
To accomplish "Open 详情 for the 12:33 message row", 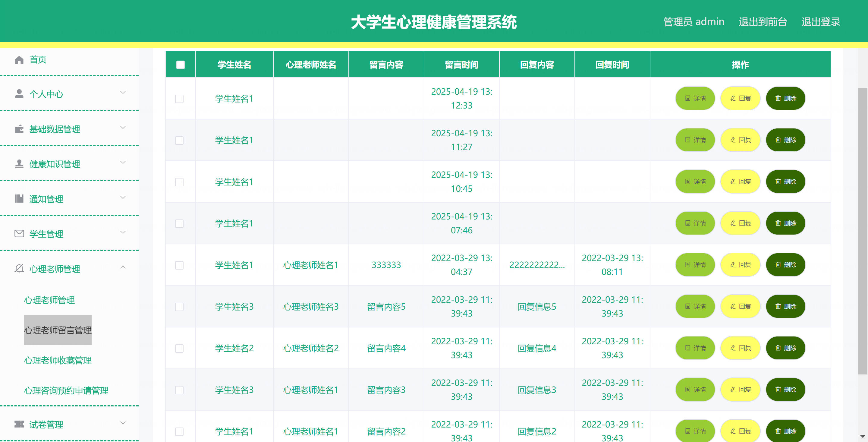I will click(x=695, y=98).
